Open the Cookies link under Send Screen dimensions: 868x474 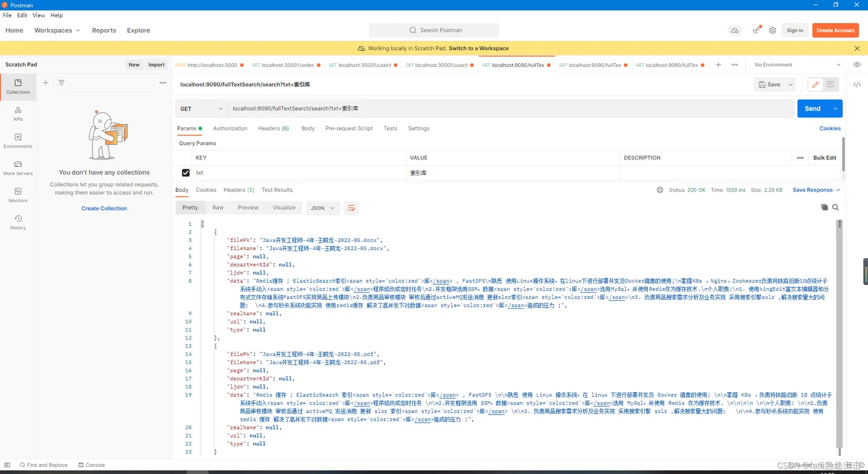(x=830, y=128)
